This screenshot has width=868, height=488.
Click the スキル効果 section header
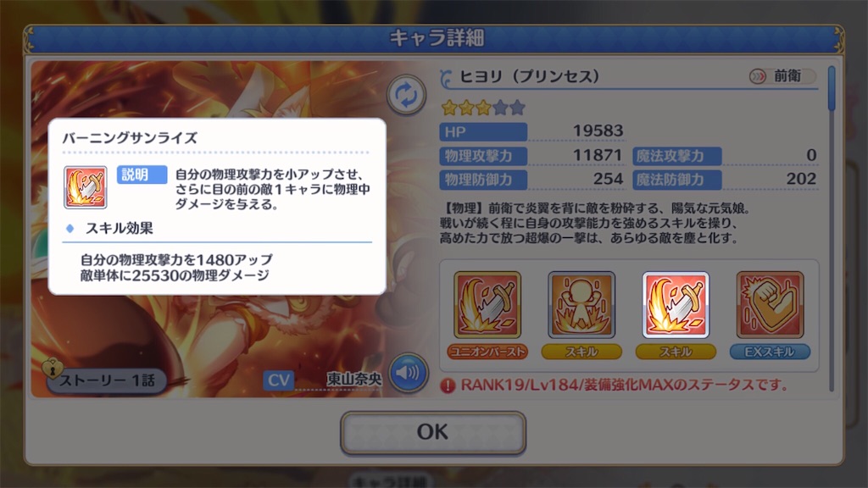(119, 228)
